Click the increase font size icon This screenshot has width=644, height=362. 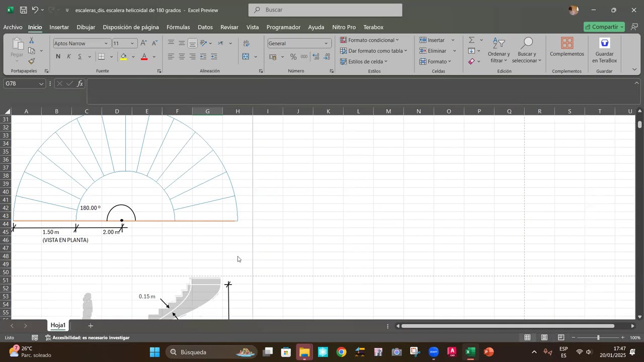pyautogui.click(x=144, y=43)
